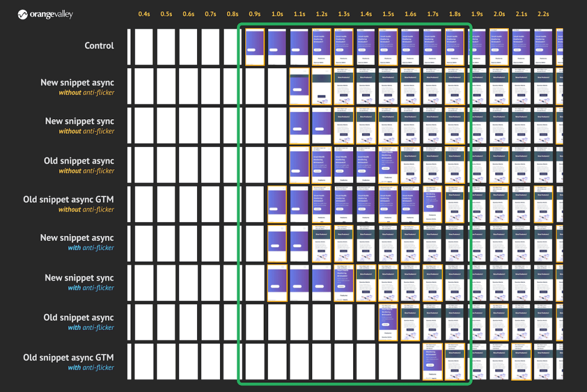This screenshot has height=392, width=587.
Task: Click the first painted frame in Old snippet async with anti-flicker
Action: point(388,322)
